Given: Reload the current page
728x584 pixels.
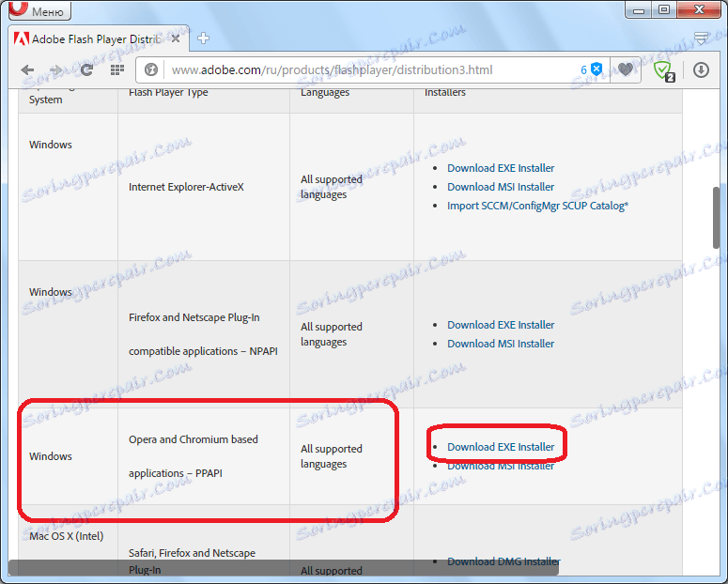Looking at the screenshot, I should tap(86, 70).
